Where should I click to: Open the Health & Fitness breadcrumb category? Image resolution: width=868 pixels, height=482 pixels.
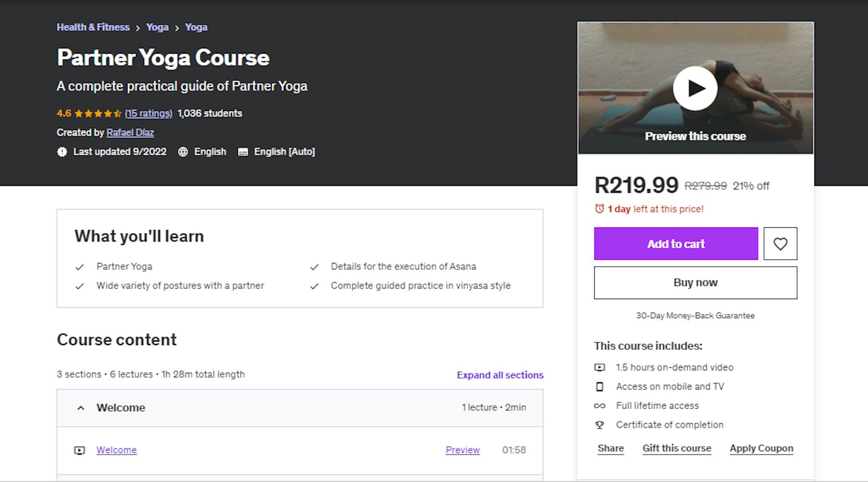coord(93,27)
